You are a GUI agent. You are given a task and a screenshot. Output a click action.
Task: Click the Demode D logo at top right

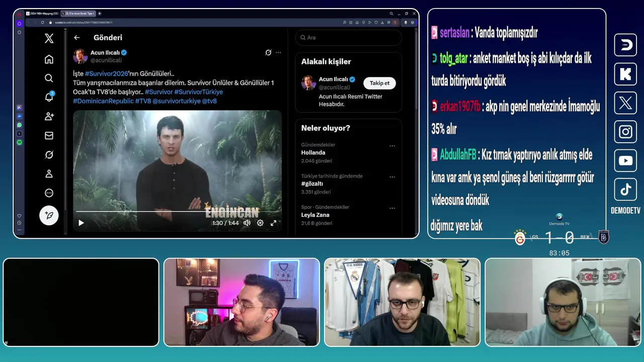[x=625, y=45]
